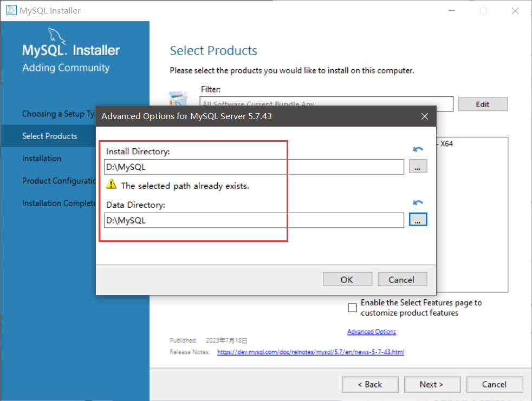This screenshot has width=532, height=401.
Task: Open the MySQL 5.7.43 release notes link
Action: point(310,352)
